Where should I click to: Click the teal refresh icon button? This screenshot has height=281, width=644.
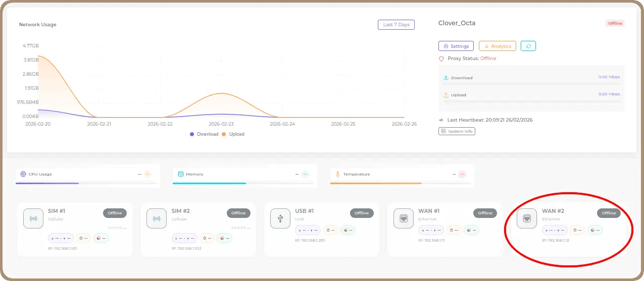click(528, 46)
